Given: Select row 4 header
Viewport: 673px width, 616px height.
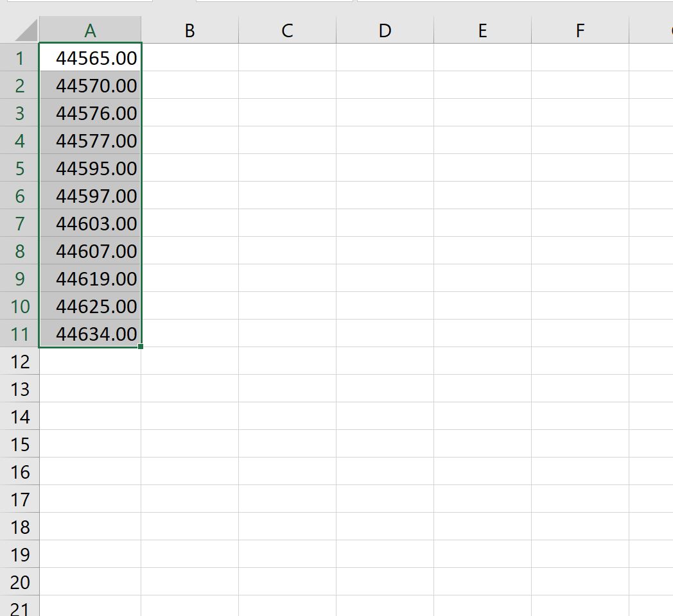Looking at the screenshot, I should [x=19, y=140].
